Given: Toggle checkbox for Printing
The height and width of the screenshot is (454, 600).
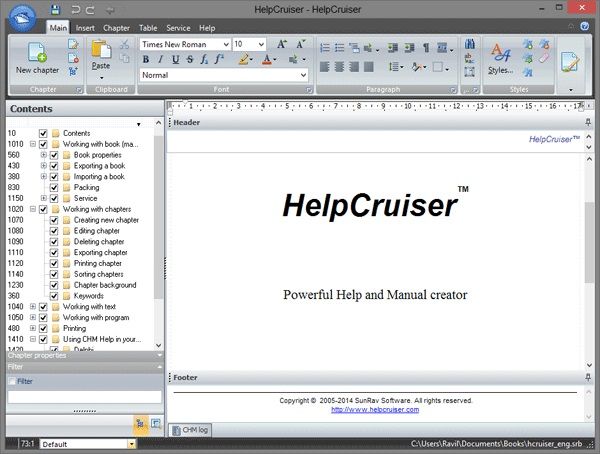Looking at the screenshot, I should [x=43, y=328].
